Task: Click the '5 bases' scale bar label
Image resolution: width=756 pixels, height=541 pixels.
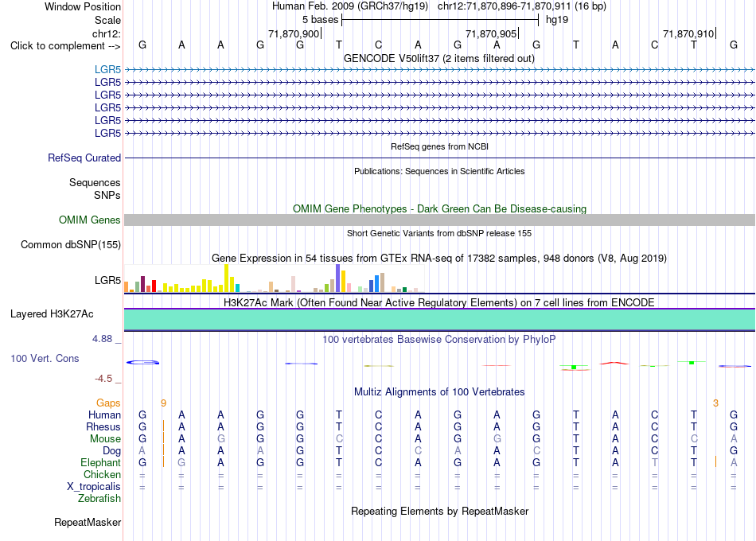Action: [320, 20]
